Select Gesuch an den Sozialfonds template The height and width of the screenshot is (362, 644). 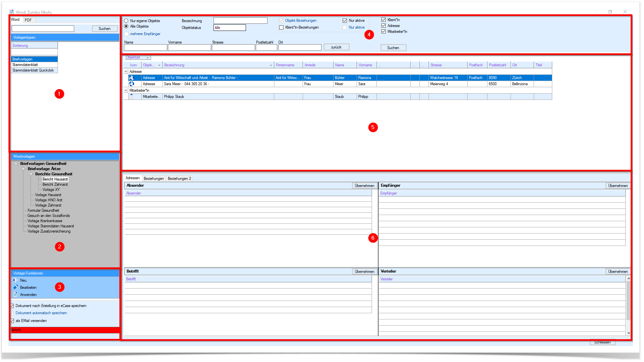click(49, 216)
